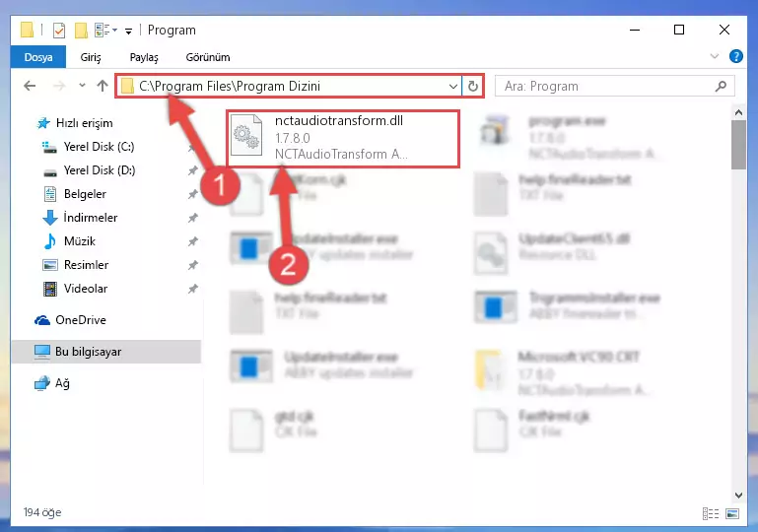Expand the address bar history dropdown
Image resolution: width=758 pixels, height=532 pixels.
tap(453, 87)
